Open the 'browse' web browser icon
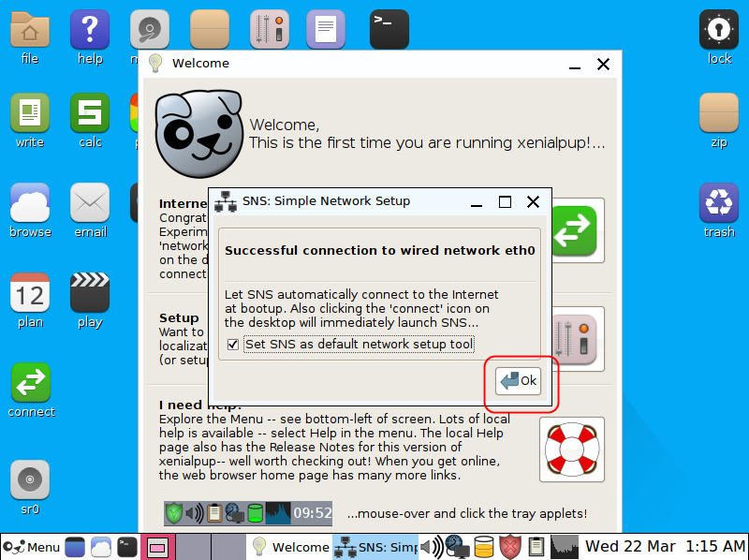The height and width of the screenshot is (560, 749). pos(30,203)
